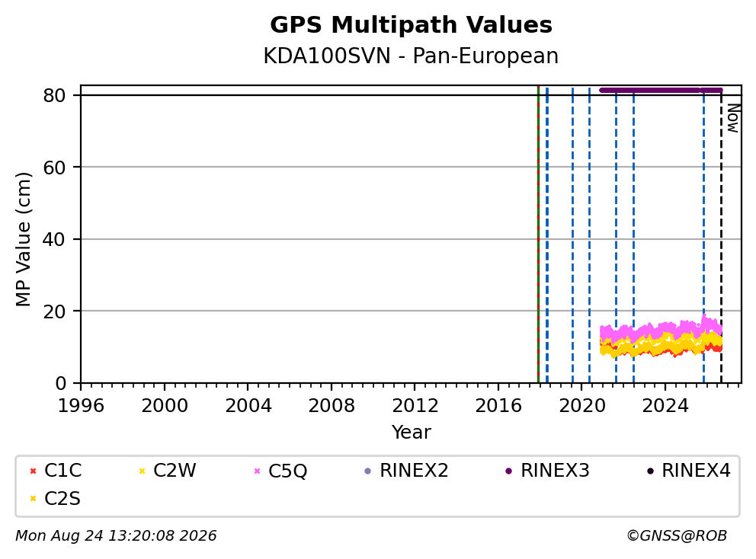Click the 2020 x-axis tick label
Viewport: 756px width, 559px height.
pyautogui.click(x=582, y=406)
